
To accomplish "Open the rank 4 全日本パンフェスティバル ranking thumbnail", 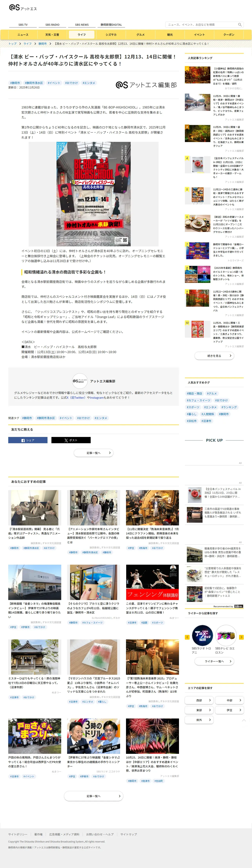I will click(198, 165).
